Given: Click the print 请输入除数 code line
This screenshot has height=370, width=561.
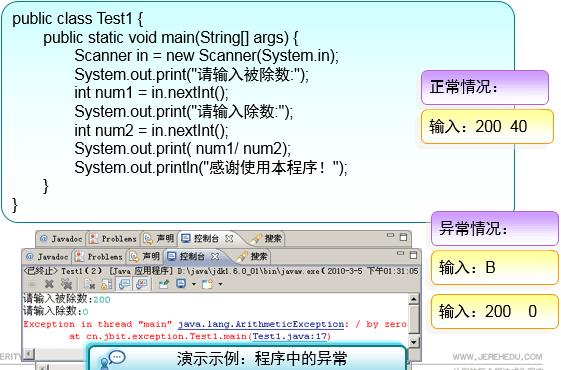Looking at the screenshot, I should coord(184,112).
